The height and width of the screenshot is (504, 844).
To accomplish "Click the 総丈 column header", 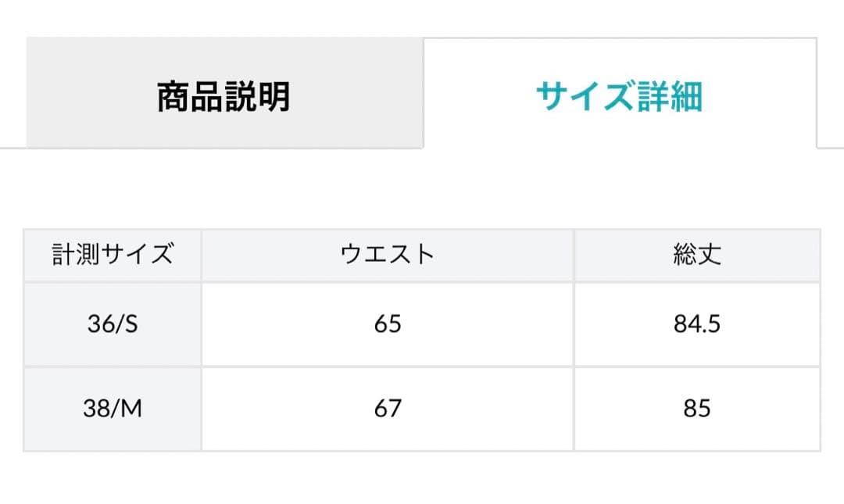I will click(x=696, y=256).
